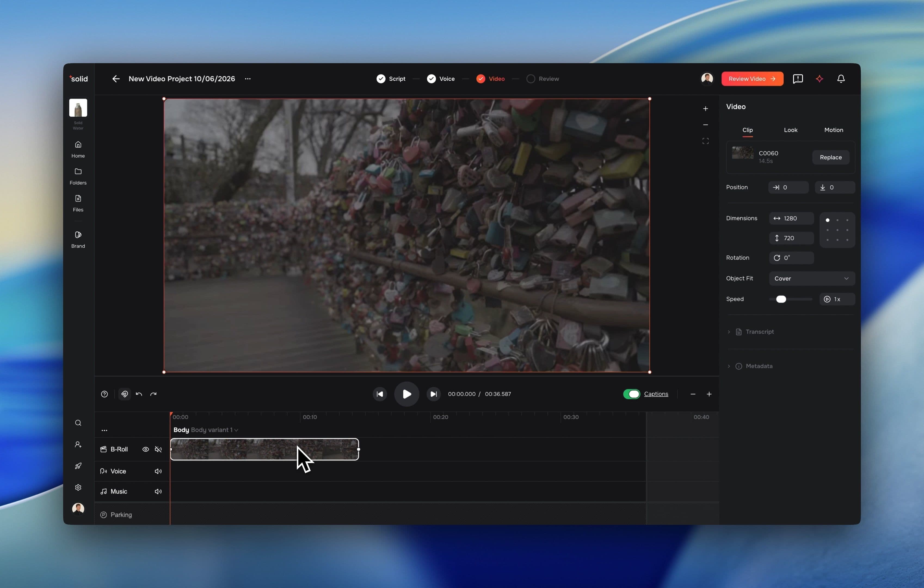Switch to the Motion tab
The image size is (924, 588).
coord(834,130)
